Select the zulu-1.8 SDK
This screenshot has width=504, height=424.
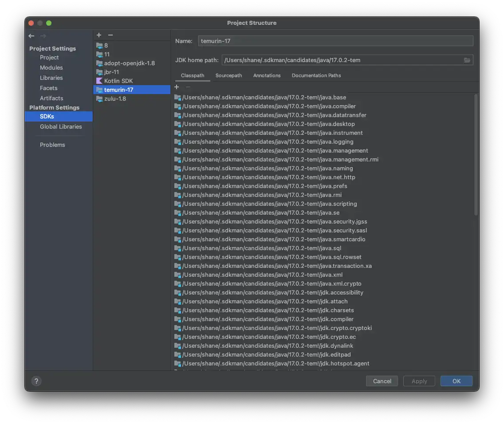(x=132, y=98)
